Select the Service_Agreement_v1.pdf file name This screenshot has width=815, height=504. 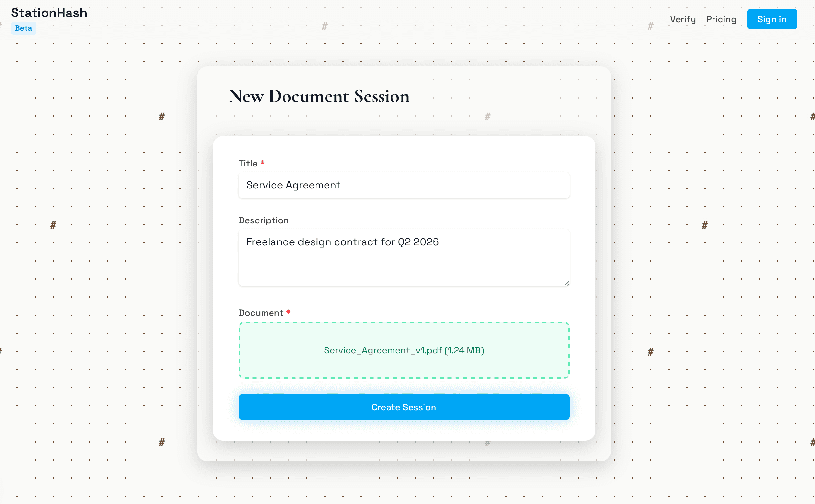coord(383,350)
